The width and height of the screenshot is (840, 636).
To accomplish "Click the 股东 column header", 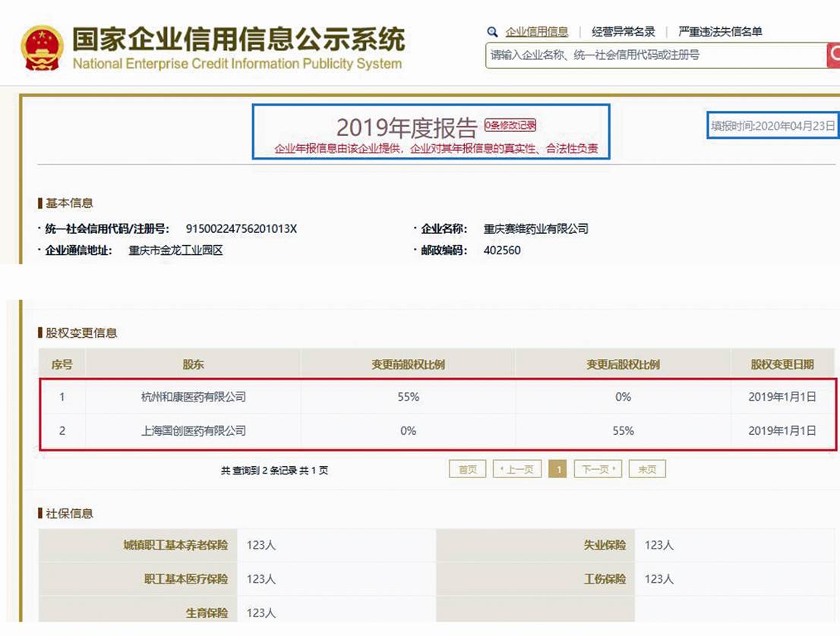I will tap(193, 364).
